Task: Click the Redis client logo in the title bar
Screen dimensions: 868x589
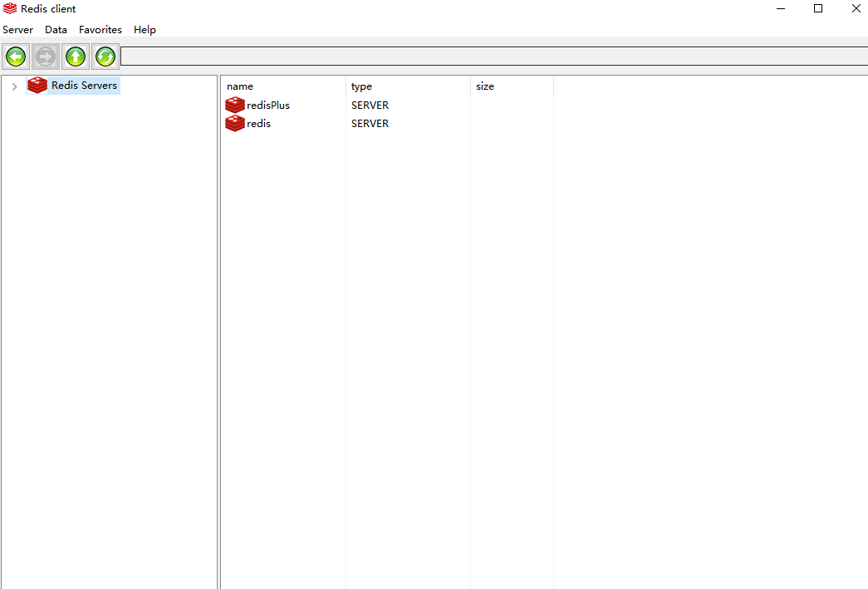Action: pyautogui.click(x=10, y=8)
